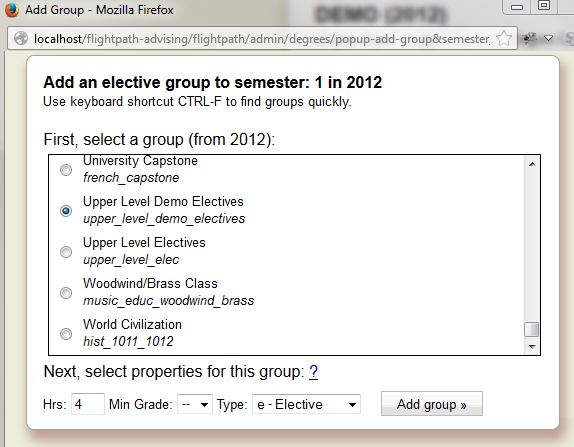Click the scroll down arrow in group list
Screen dimensions: 574x447
click(x=532, y=346)
